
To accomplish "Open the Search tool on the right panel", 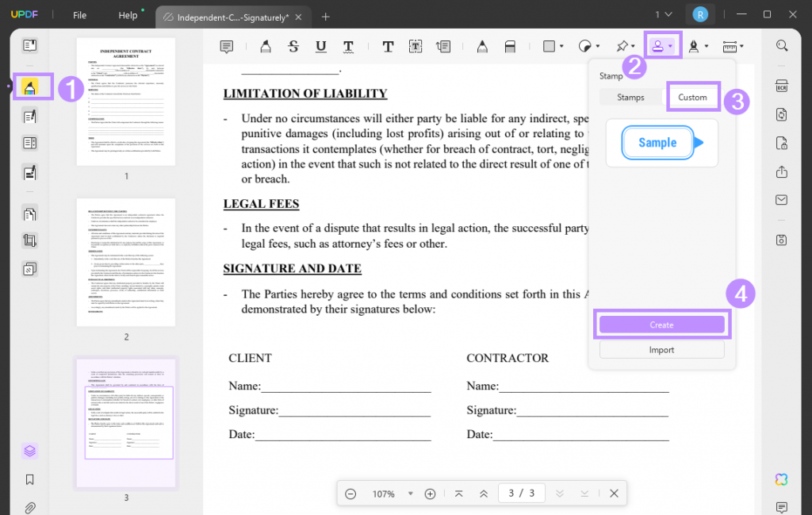I will click(782, 45).
